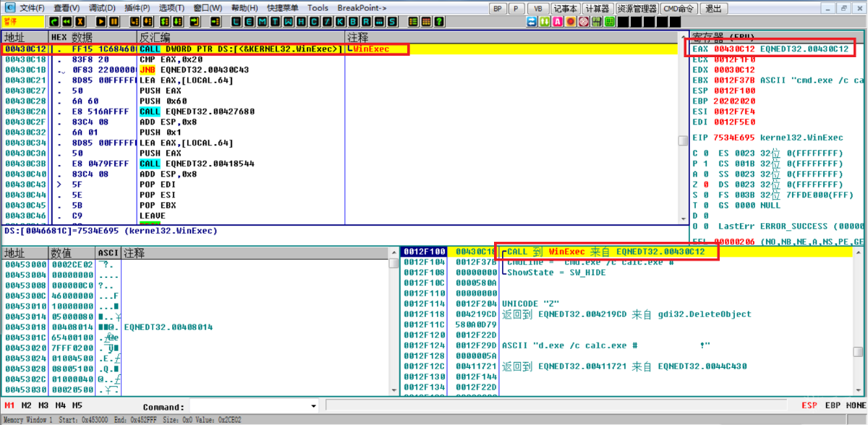Open the Windows list (W icon)

[289, 22]
